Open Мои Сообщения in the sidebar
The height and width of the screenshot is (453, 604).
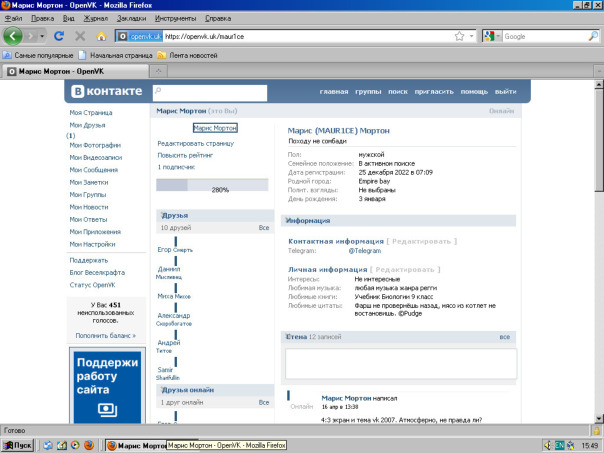coord(93,170)
